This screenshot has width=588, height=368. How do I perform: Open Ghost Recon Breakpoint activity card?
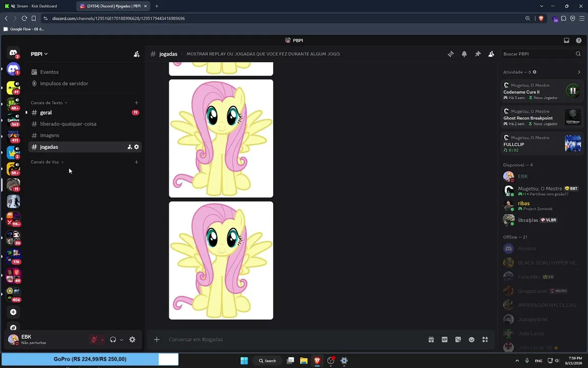(541, 117)
